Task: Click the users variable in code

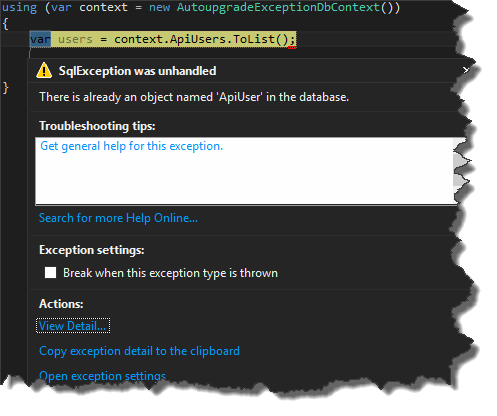Action: [75, 39]
